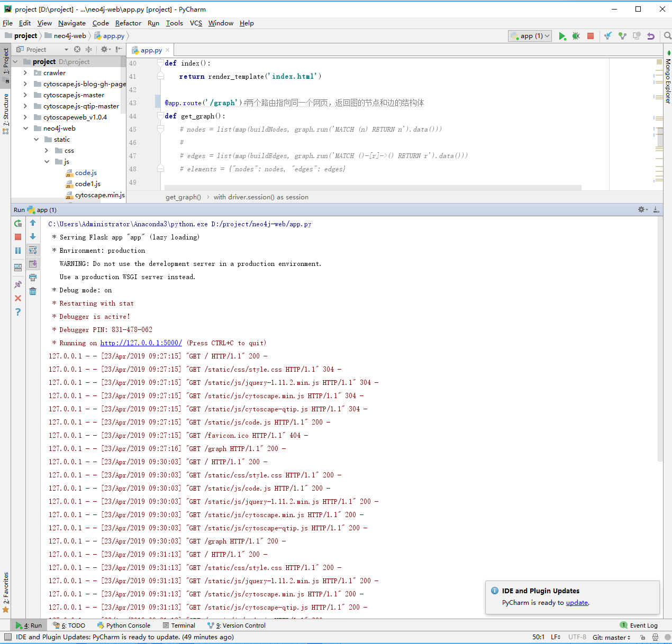Update the project from VCS
The height and width of the screenshot is (644, 672).
(607, 35)
